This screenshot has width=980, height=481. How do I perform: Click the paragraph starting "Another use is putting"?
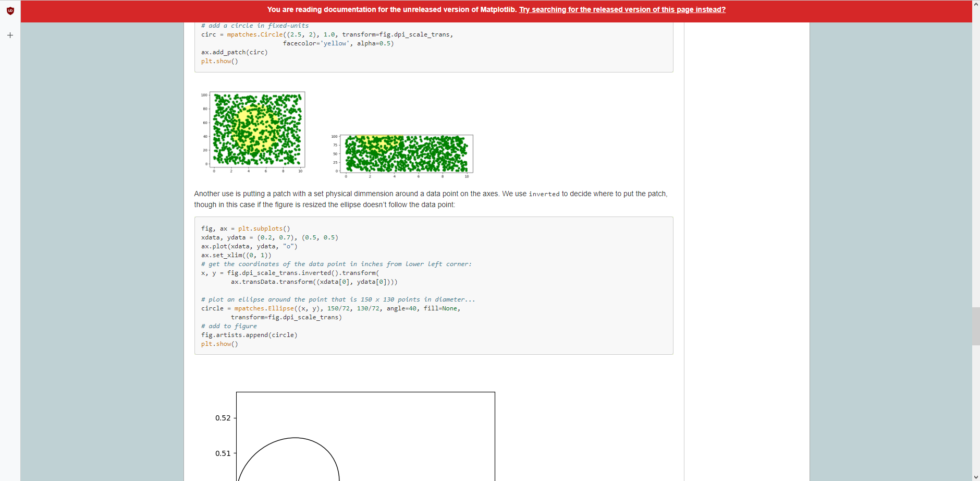(x=431, y=199)
